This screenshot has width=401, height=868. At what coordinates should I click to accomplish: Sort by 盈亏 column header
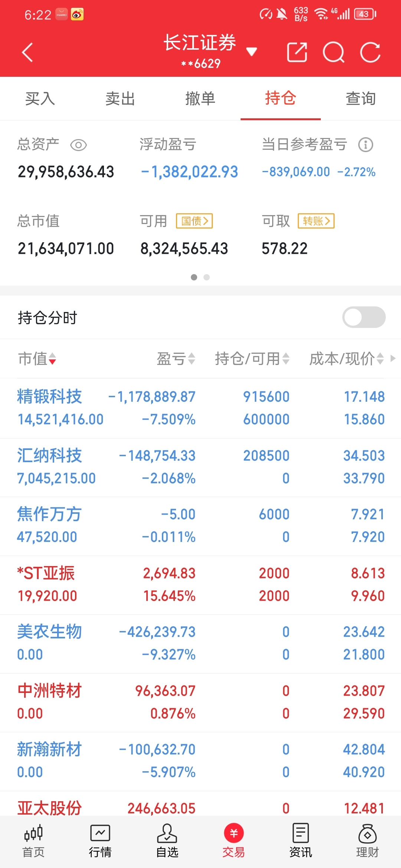click(176, 359)
